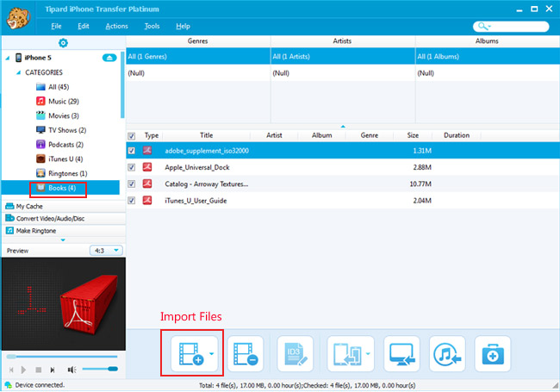This screenshot has width=560, height=392.
Task: Sort by the Title column header
Action: point(207,135)
